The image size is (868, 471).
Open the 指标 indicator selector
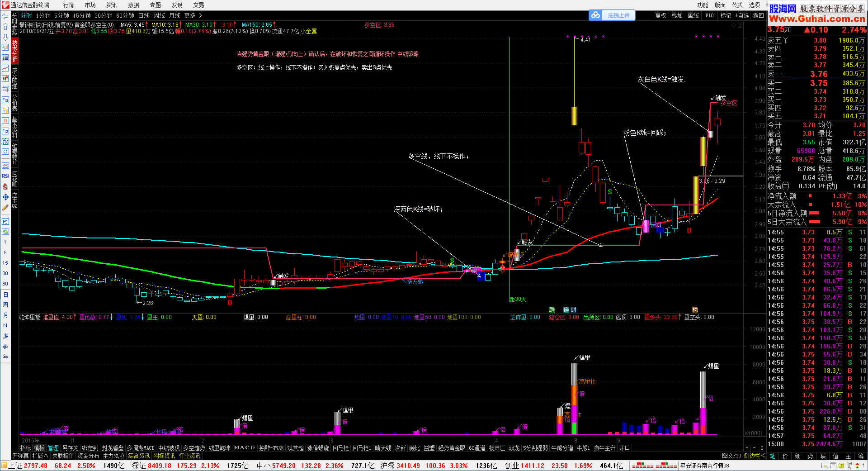[25, 448]
